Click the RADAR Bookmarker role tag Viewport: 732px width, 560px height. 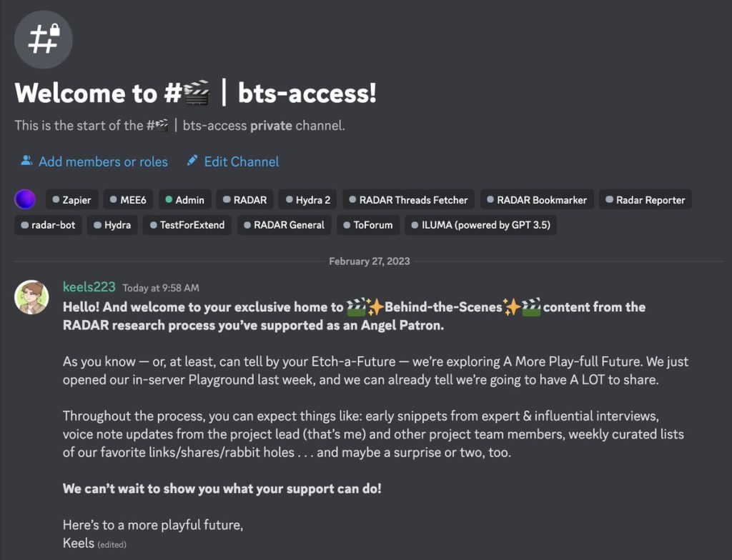pos(536,200)
